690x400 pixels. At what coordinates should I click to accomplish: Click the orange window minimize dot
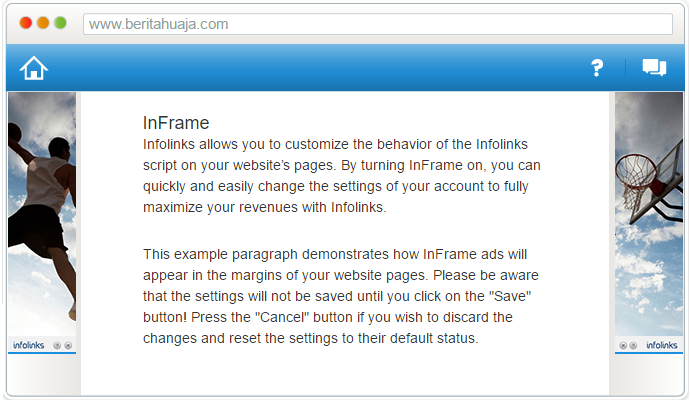coord(43,23)
